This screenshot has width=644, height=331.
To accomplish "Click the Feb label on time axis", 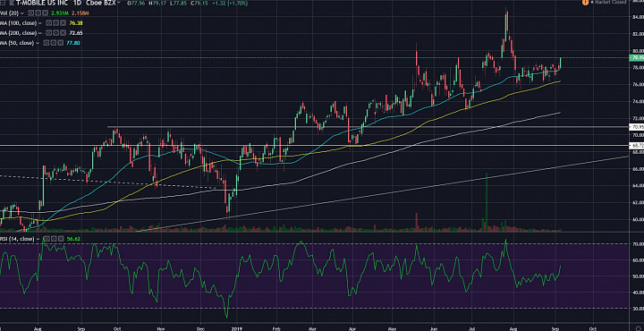I will (276, 328).
